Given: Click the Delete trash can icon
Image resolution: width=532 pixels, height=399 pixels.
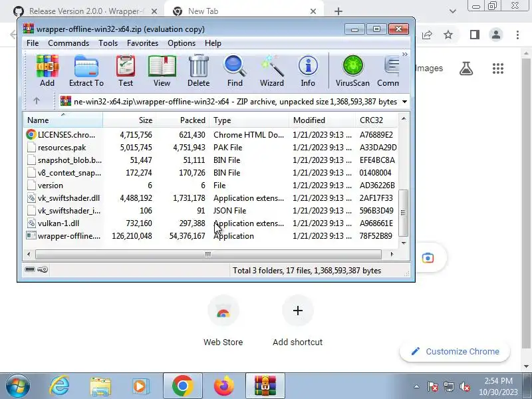Looking at the screenshot, I should (x=198, y=70).
